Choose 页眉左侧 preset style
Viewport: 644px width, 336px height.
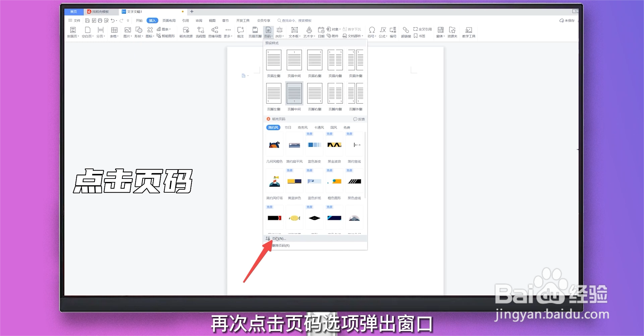(x=274, y=63)
